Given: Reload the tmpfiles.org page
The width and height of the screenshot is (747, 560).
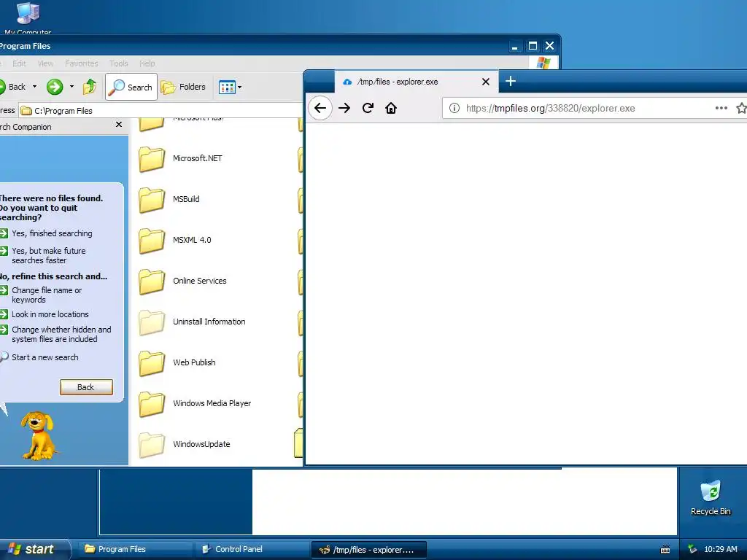Looking at the screenshot, I should coord(368,108).
